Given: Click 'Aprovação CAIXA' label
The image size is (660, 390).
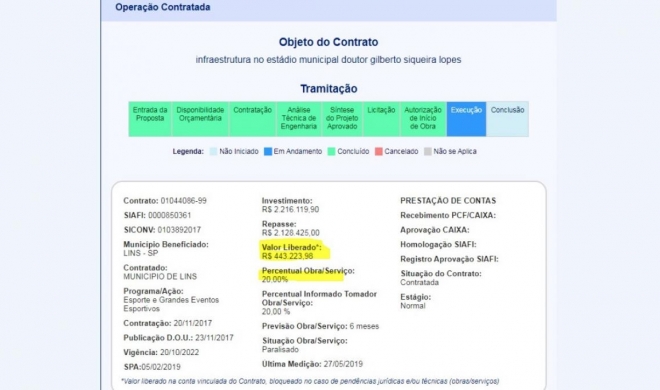Looking at the screenshot, I should point(435,230).
